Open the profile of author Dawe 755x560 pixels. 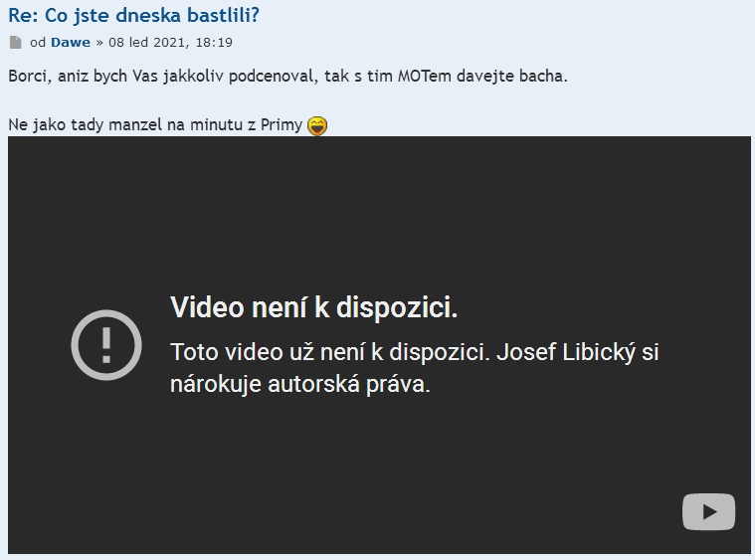71,43
